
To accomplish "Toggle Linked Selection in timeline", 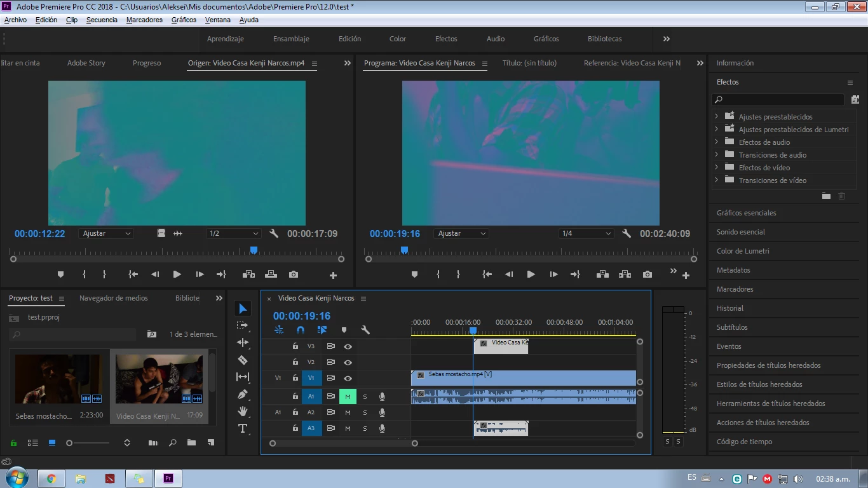I will (322, 330).
